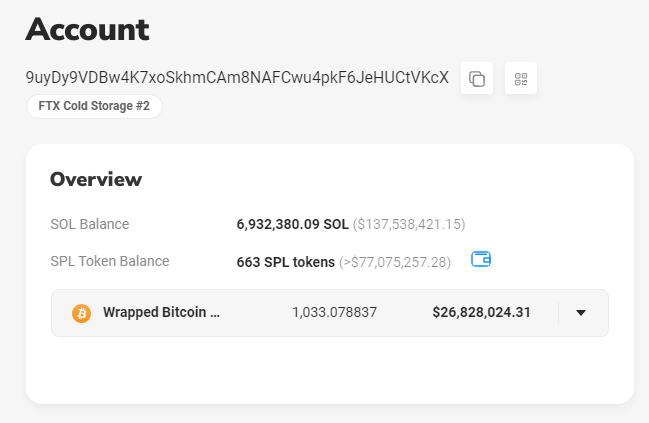Click the Wrapped Bitcoin token name
The height and width of the screenshot is (423, 649).
coord(161,312)
